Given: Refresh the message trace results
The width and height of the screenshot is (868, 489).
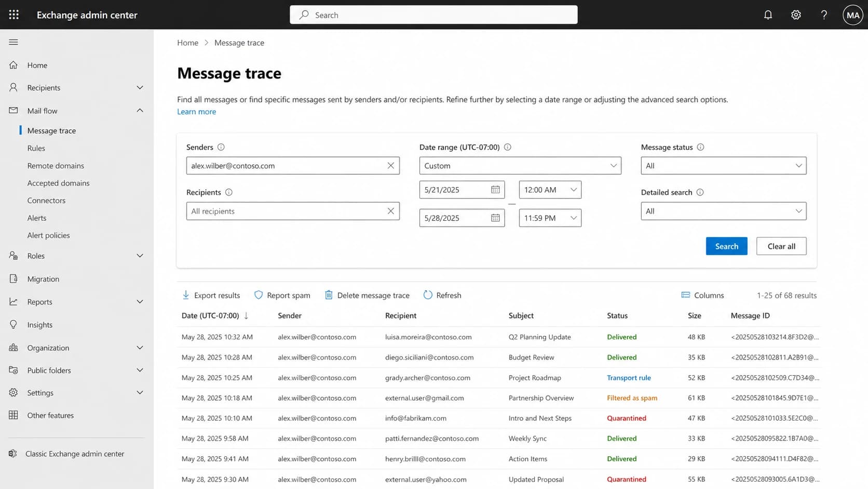Looking at the screenshot, I should point(442,295).
